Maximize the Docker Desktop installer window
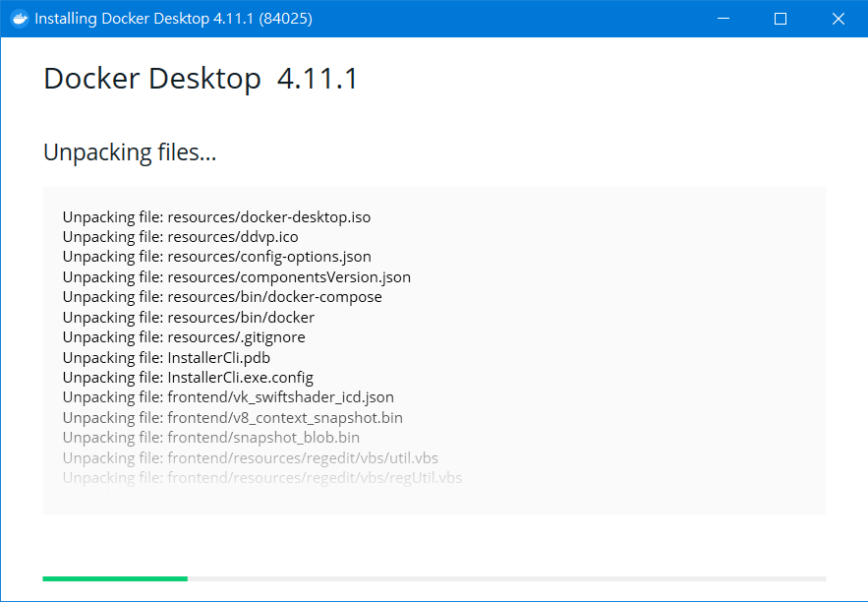The height and width of the screenshot is (602, 868). 781,19
